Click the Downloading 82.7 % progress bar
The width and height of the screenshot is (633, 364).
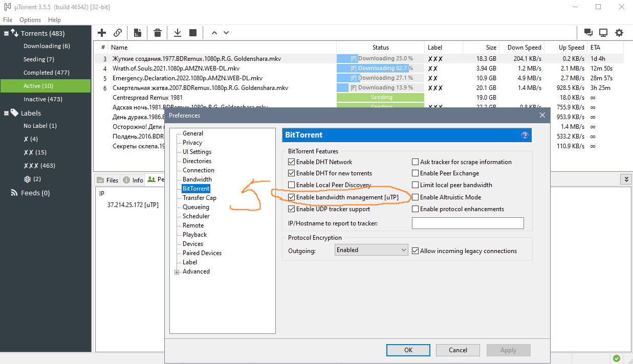pyautogui.click(x=380, y=69)
